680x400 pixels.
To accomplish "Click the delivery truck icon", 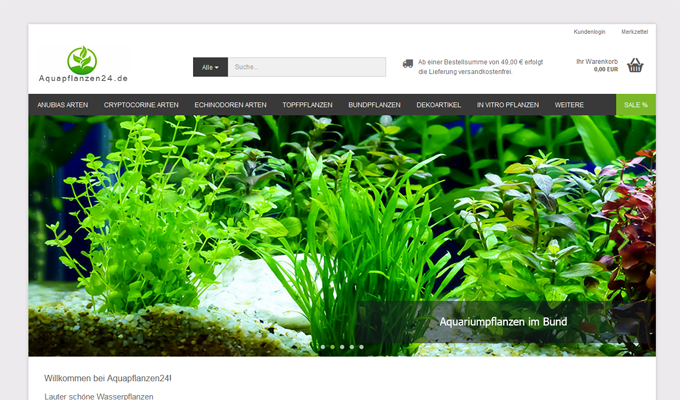I will (x=408, y=63).
